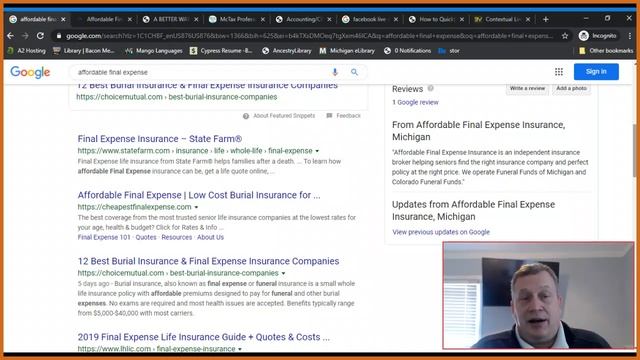Click the Feedback flag icon
This screenshot has width=640, height=360.
point(329,116)
